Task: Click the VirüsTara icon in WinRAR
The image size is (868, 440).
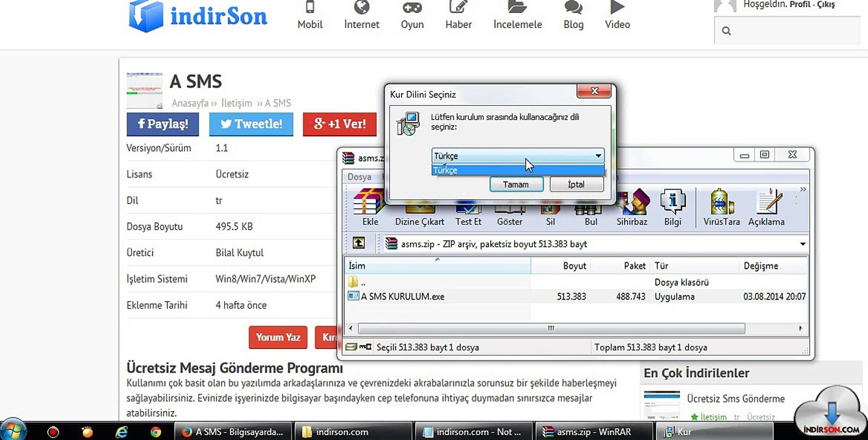Action: [721, 208]
